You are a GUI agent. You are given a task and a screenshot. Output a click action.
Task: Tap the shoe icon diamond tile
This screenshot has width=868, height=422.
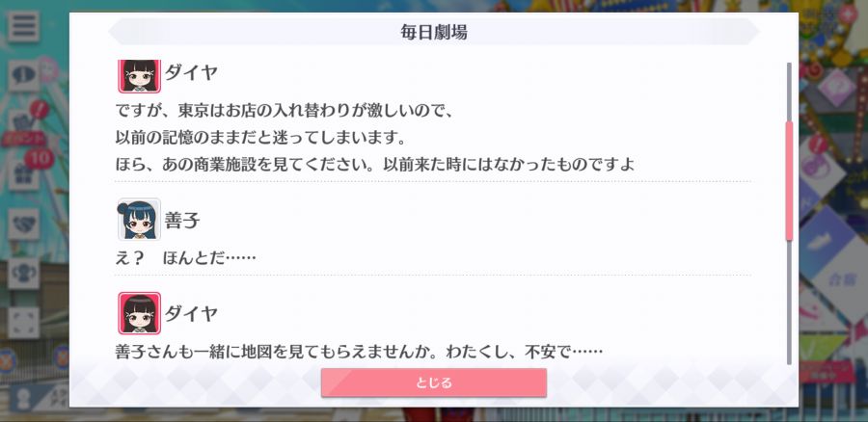pos(827,238)
